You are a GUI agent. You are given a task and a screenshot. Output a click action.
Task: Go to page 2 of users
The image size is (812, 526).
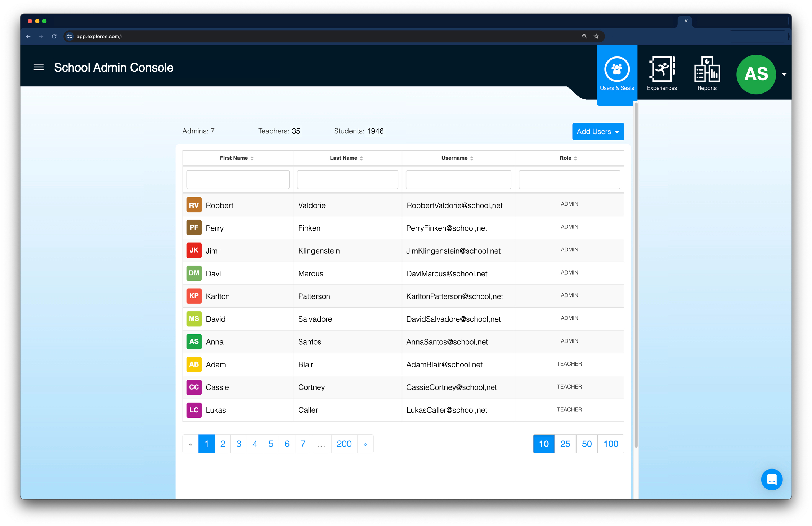223,444
